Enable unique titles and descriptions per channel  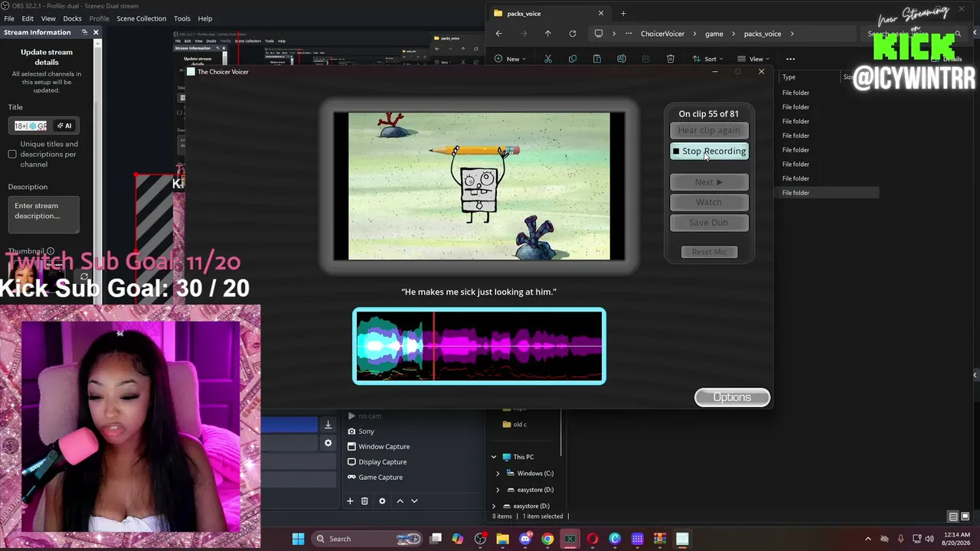pos(12,155)
